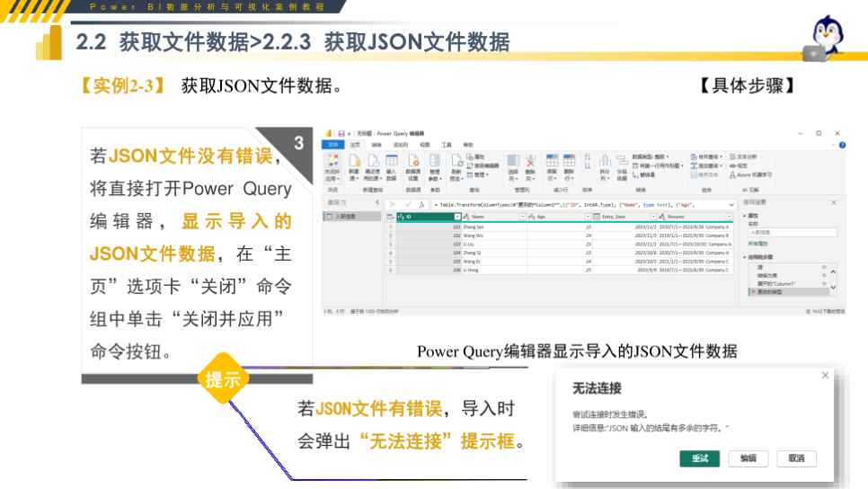Viewport: 868px width, 489px height.
Task: Switch to the Transform (转换) tab
Action: (x=376, y=145)
